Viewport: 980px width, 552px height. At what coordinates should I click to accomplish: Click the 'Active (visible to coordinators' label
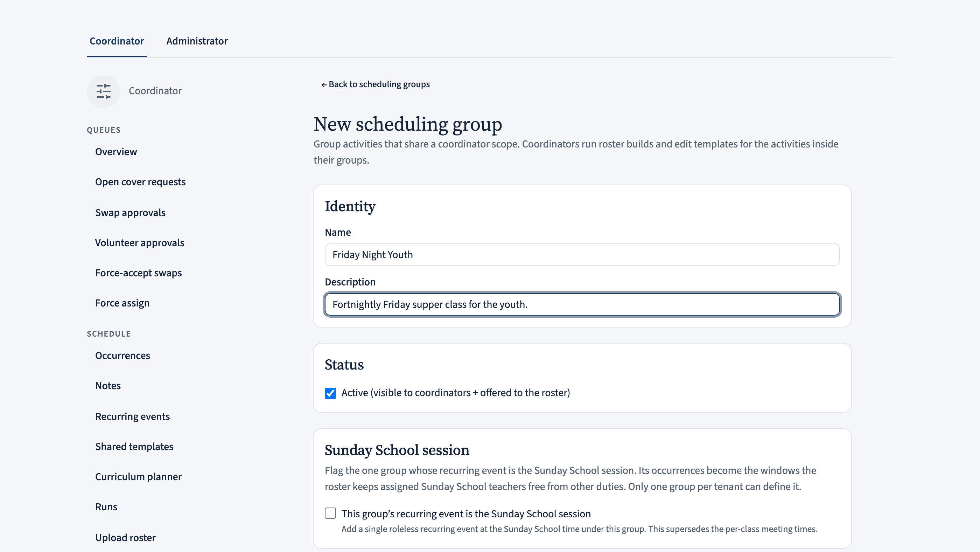point(455,393)
